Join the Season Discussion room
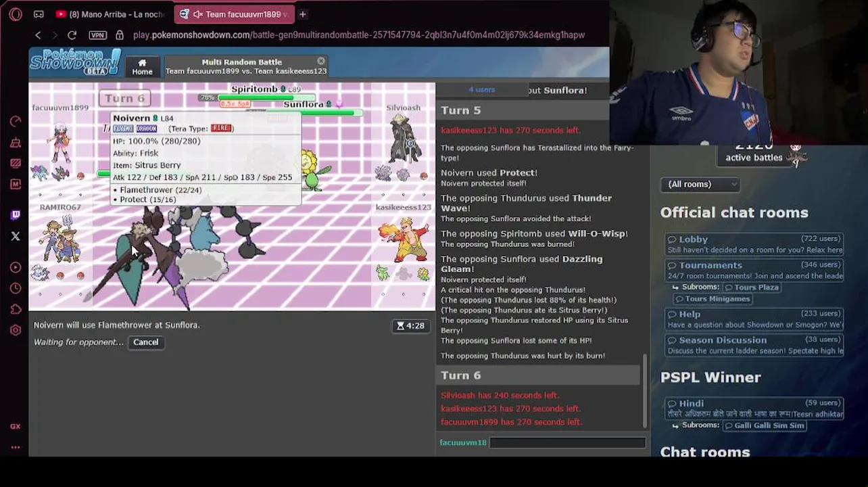Viewport: 868px width, 487px height. click(754, 345)
